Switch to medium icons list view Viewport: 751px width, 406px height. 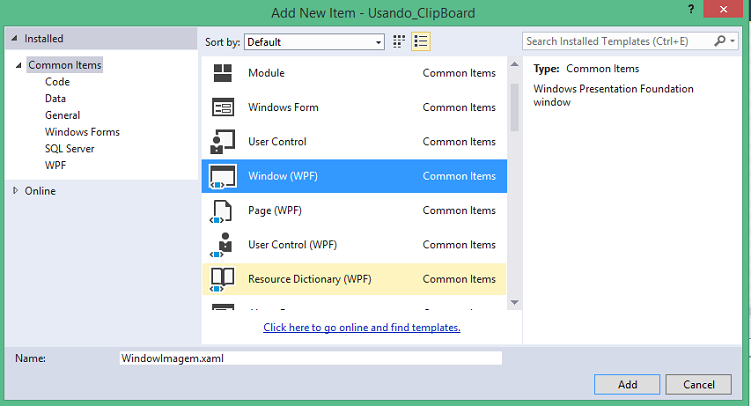pos(421,42)
